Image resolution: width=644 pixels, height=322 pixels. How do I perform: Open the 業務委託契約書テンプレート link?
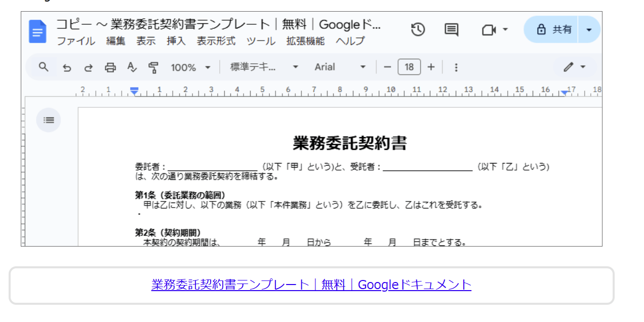tap(311, 285)
